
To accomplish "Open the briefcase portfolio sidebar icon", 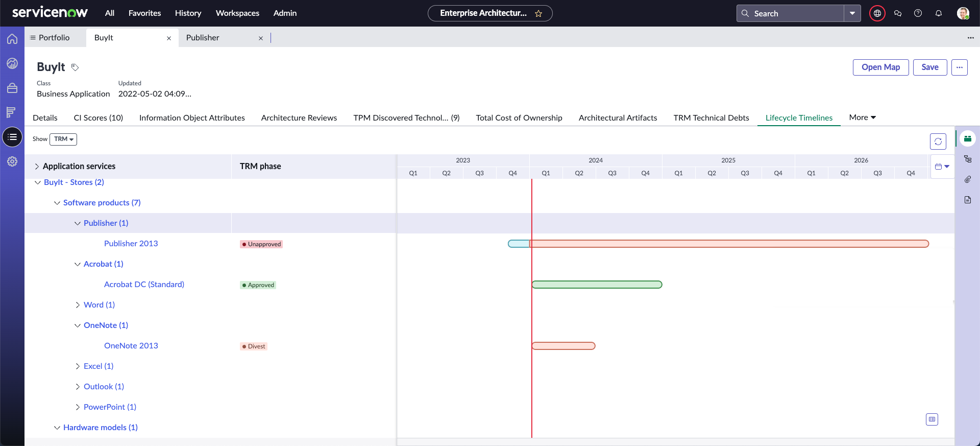I will (x=12, y=88).
